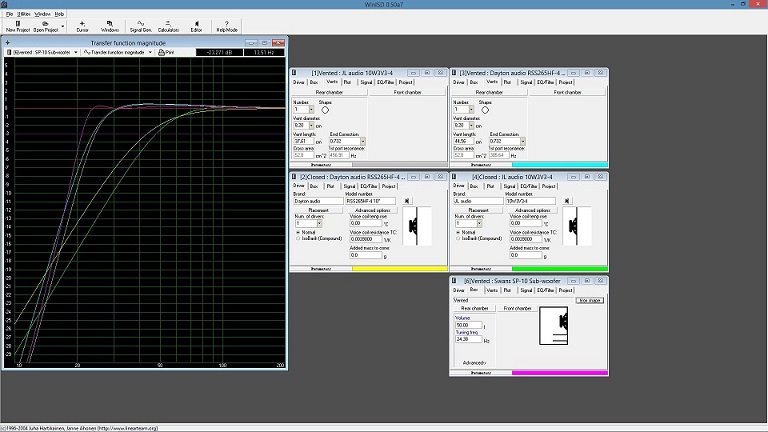Open the Transfer function magnitude graph type dropdown

tap(150, 52)
